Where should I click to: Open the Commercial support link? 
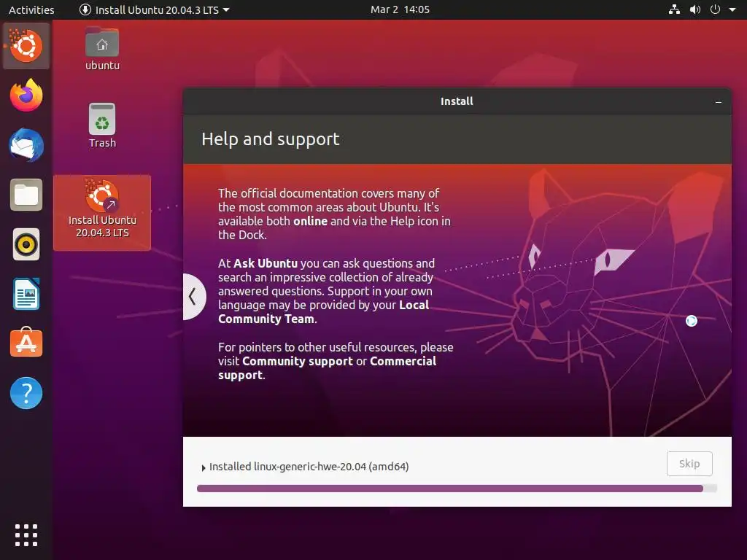coord(328,367)
